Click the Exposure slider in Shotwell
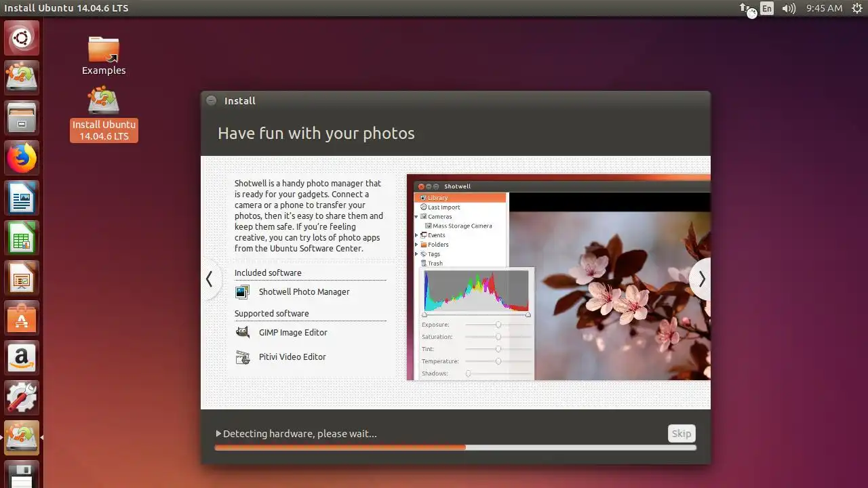The image size is (868, 488). click(x=498, y=325)
